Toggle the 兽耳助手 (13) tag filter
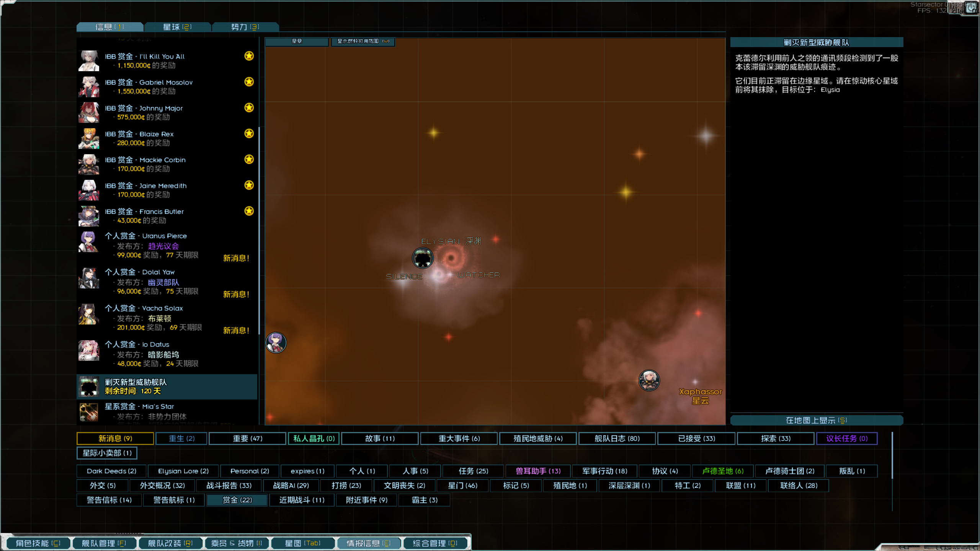The image size is (980, 551). 538,471
